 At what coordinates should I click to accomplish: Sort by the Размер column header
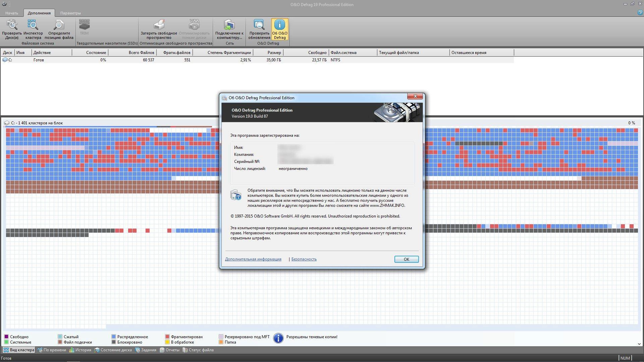(x=268, y=53)
